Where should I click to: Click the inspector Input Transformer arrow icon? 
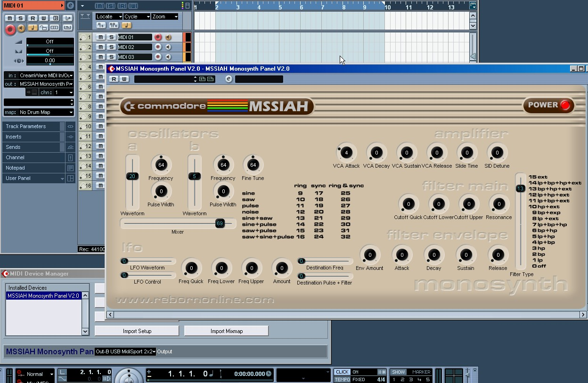pos(67,18)
